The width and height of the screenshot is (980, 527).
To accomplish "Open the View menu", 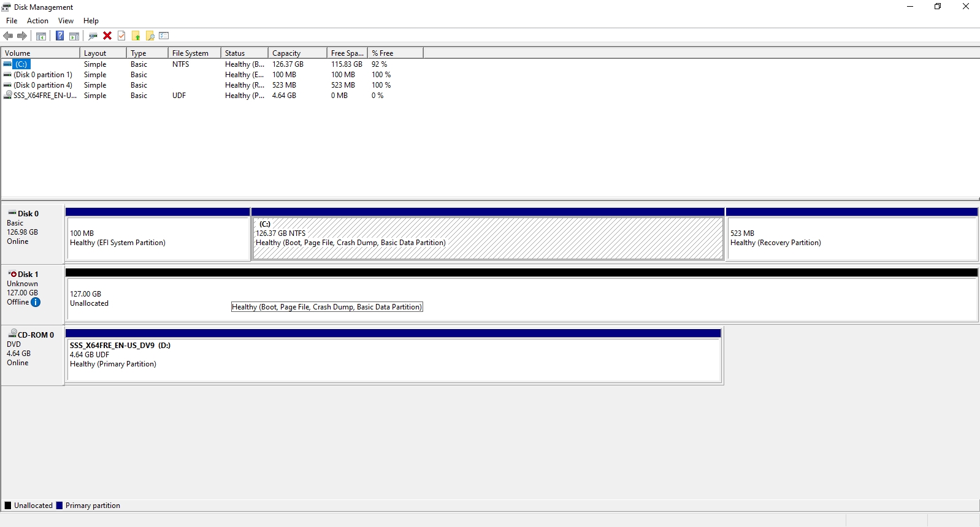I will coord(66,21).
